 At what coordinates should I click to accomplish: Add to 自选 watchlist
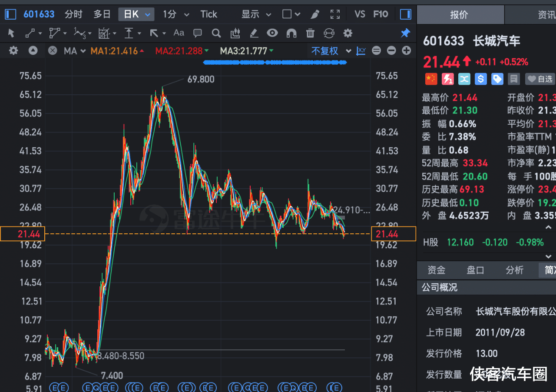(540, 79)
